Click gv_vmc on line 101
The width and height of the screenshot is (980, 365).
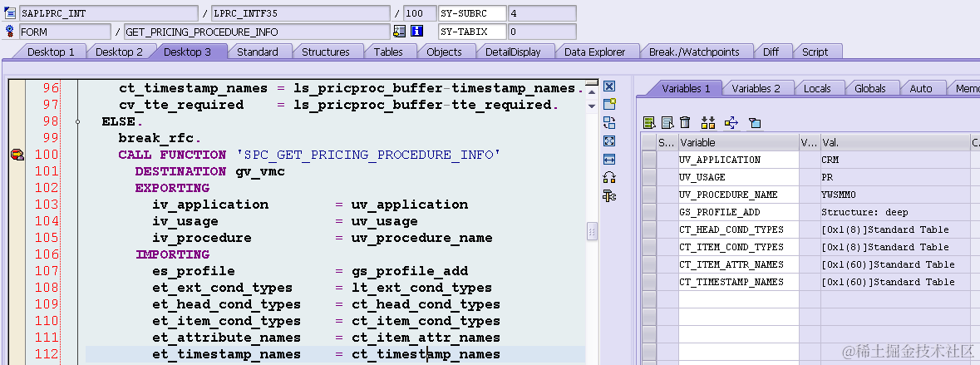tap(260, 171)
